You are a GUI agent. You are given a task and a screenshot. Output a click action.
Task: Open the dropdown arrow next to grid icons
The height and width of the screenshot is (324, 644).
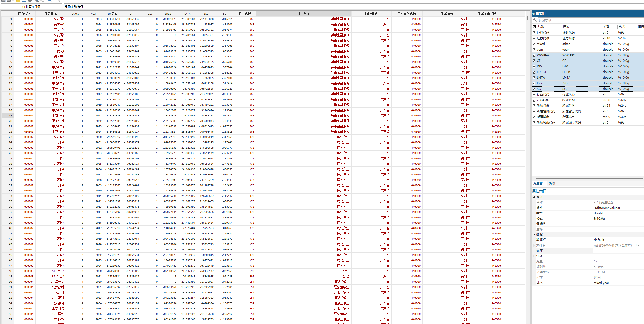coord(13,1)
